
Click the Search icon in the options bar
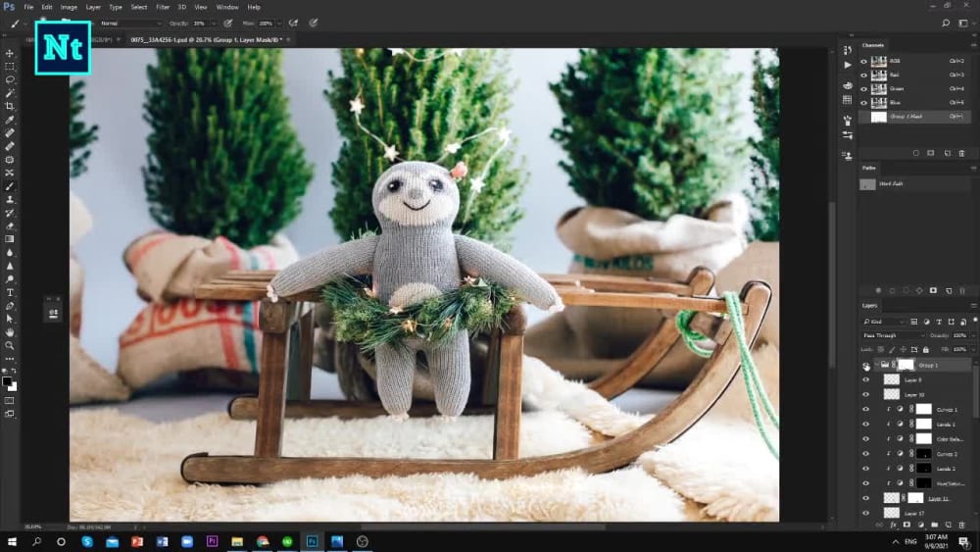[x=946, y=24]
